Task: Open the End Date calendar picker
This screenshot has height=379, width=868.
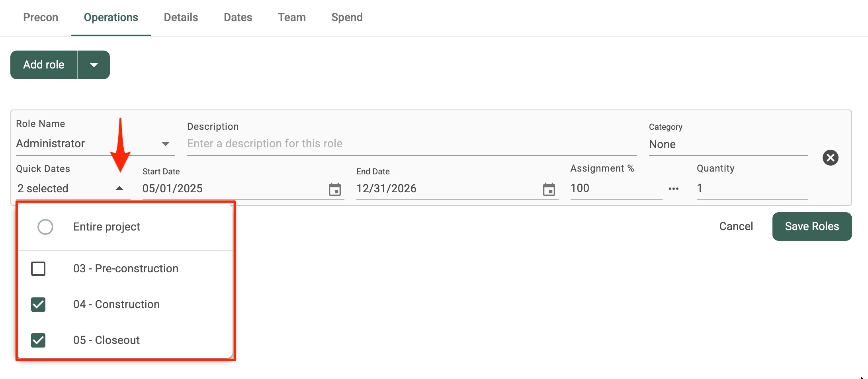Action: [549, 189]
